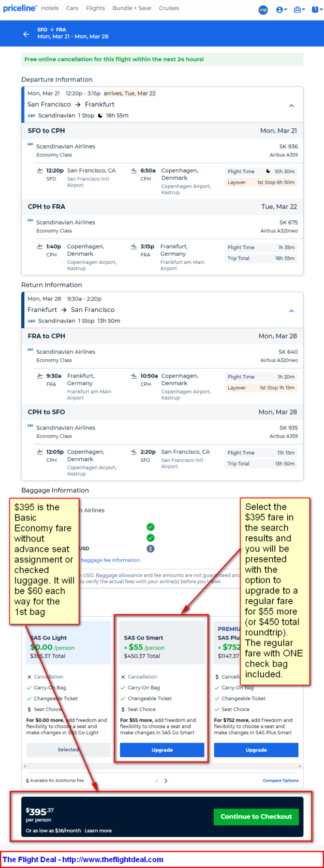
Task: Click the overnight moon icon beside 18h 55m
Action: pyautogui.click(x=100, y=116)
